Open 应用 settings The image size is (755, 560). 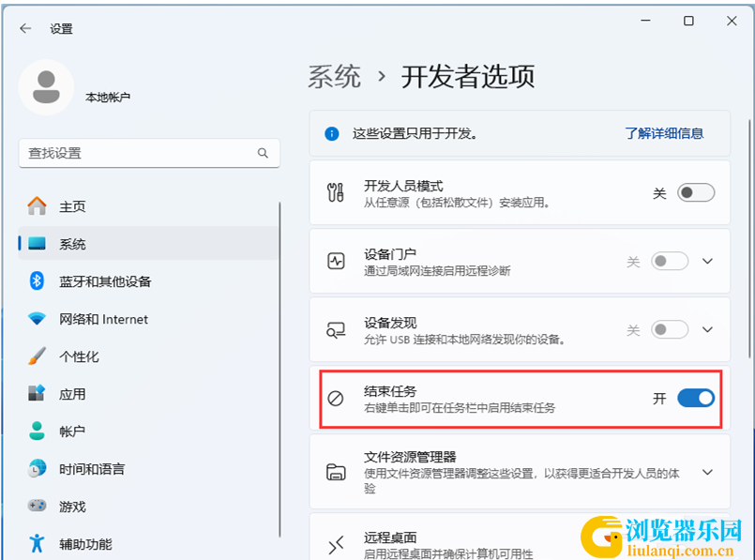click(148, 393)
